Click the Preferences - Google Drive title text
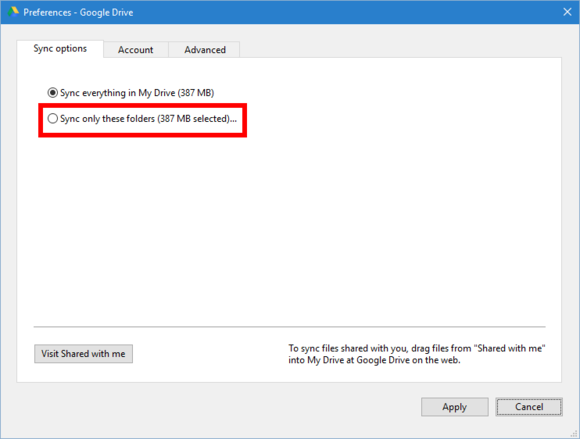This screenshot has height=439, width=580. (78, 13)
